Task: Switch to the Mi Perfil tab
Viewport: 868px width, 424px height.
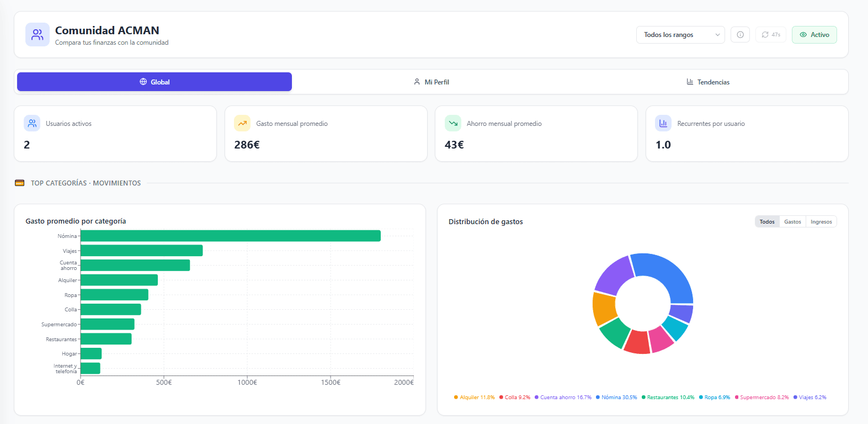Action: point(432,82)
